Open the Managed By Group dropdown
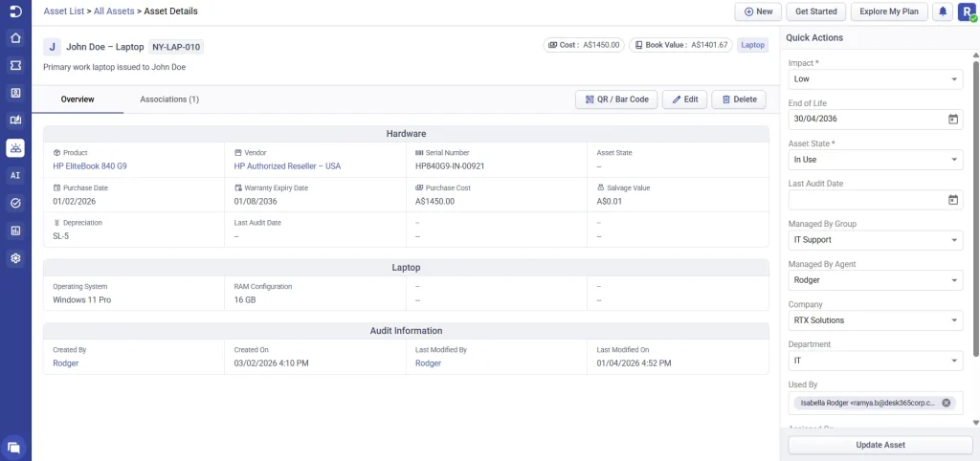980x461 pixels. click(875, 240)
